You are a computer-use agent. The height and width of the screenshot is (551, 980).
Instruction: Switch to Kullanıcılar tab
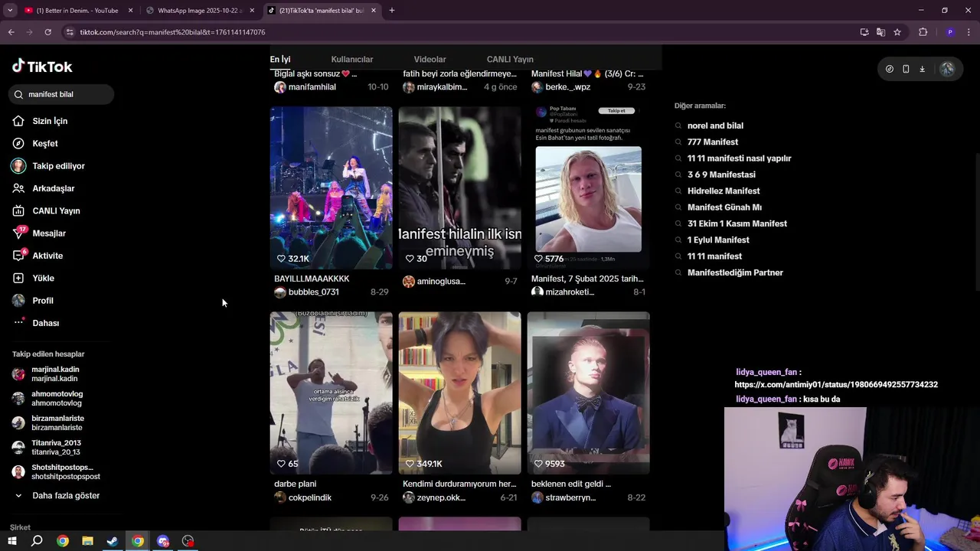(352, 59)
